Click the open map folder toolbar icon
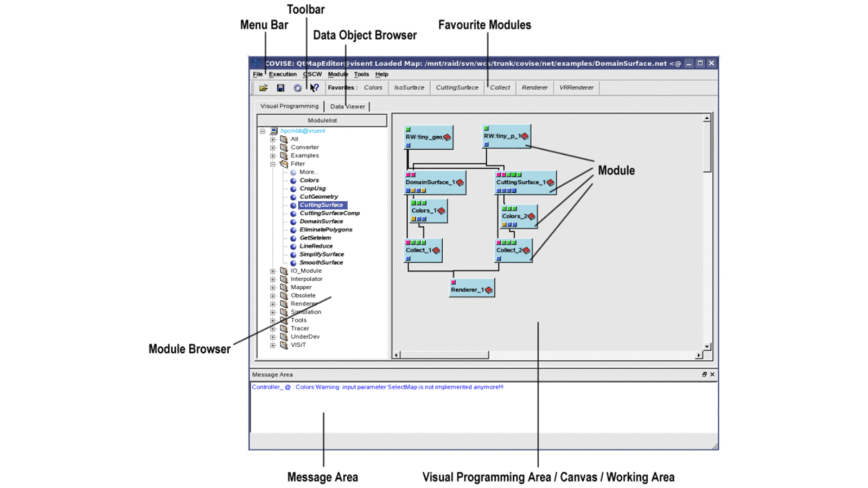Screen dimensions: 868x488 tap(263, 88)
